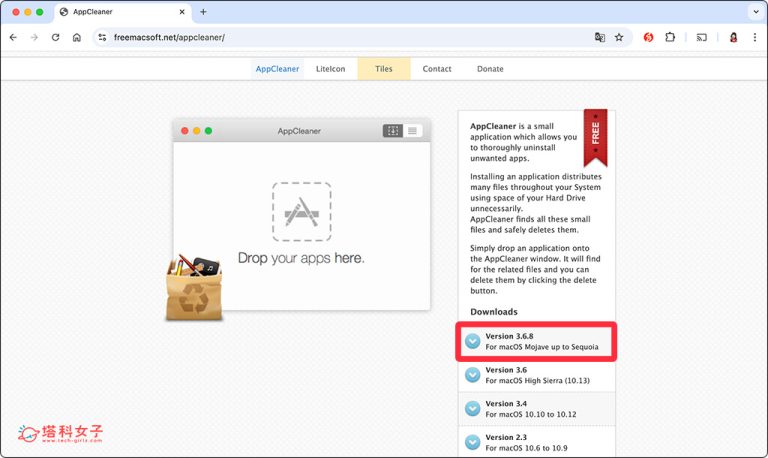Viewport: 768px width, 458px height.
Task: View site information in address bar
Action: (102, 37)
